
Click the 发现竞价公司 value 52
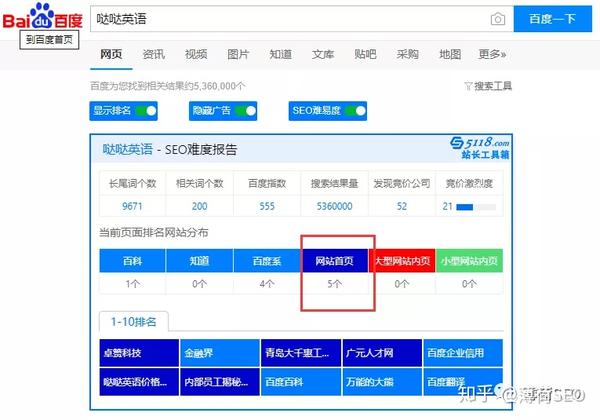click(x=401, y=207)
